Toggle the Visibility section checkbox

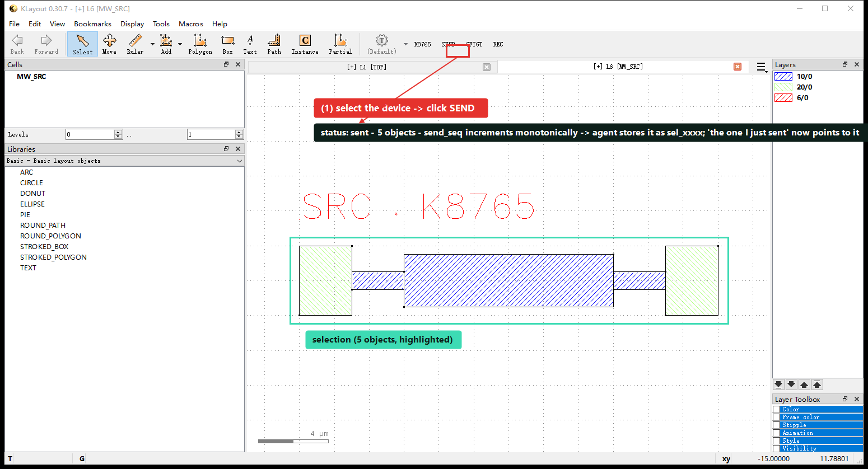(x=777, y=448)
